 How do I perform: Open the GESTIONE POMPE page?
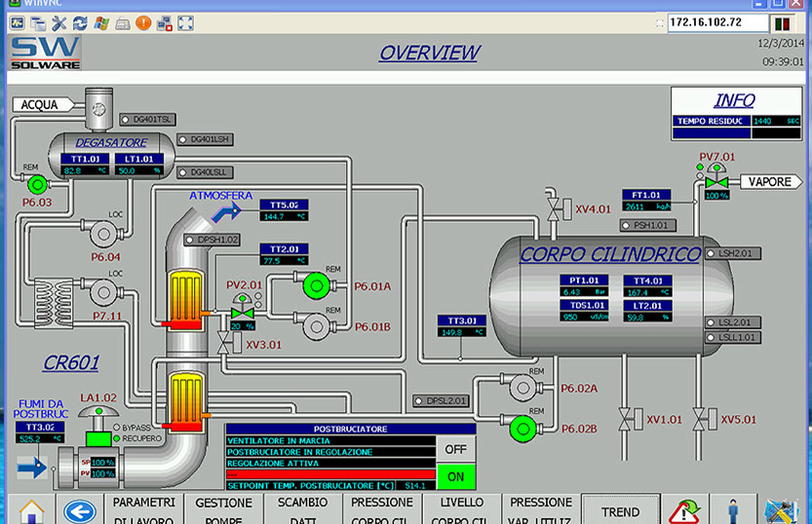point(224,510)
